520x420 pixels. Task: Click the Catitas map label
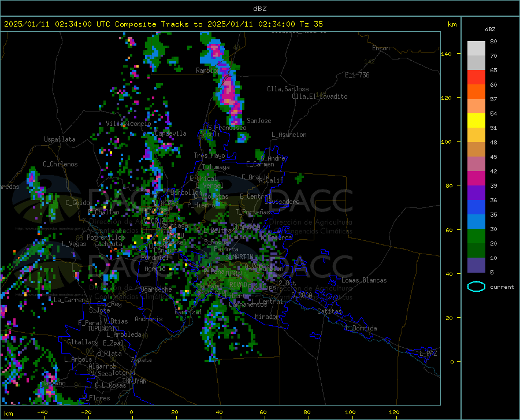click(x=329, y=311)
